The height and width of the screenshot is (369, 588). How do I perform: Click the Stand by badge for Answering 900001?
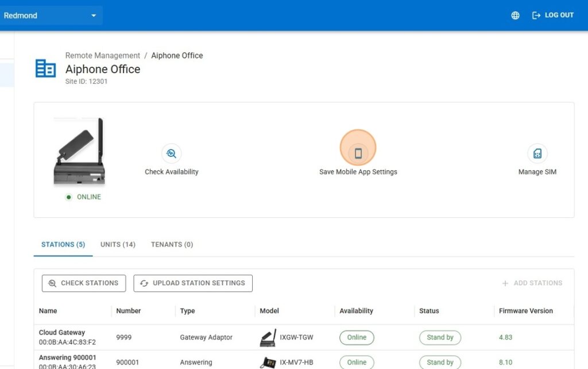pyautogui.click(x=440, y=363)
